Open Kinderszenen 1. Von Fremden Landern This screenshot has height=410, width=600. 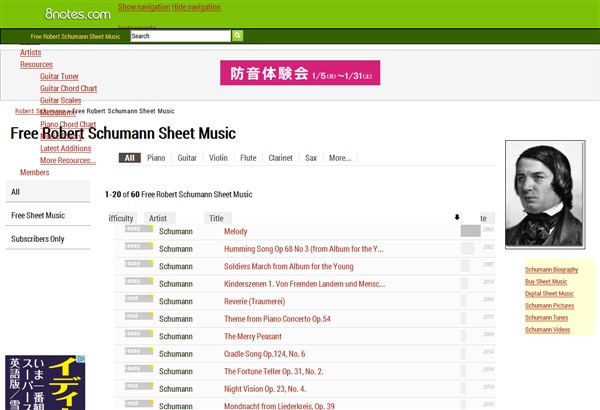coord(304,284)
